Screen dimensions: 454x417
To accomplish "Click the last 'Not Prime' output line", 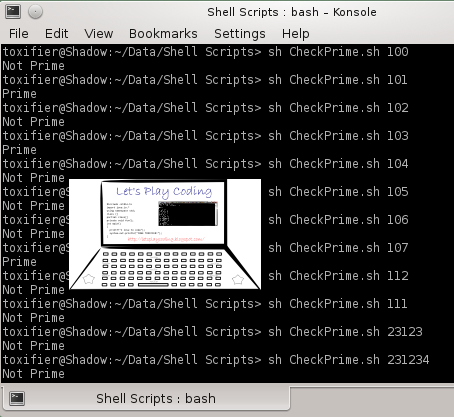I will 33,374.
